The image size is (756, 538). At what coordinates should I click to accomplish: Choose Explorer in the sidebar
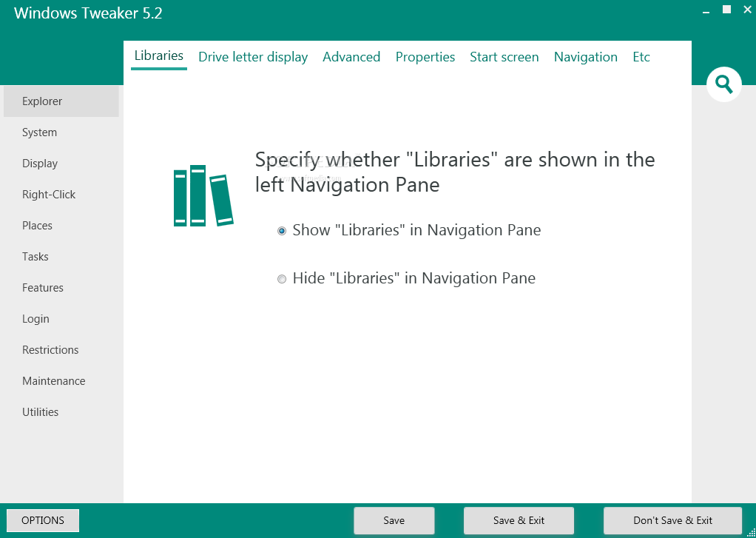coord(61,101)
